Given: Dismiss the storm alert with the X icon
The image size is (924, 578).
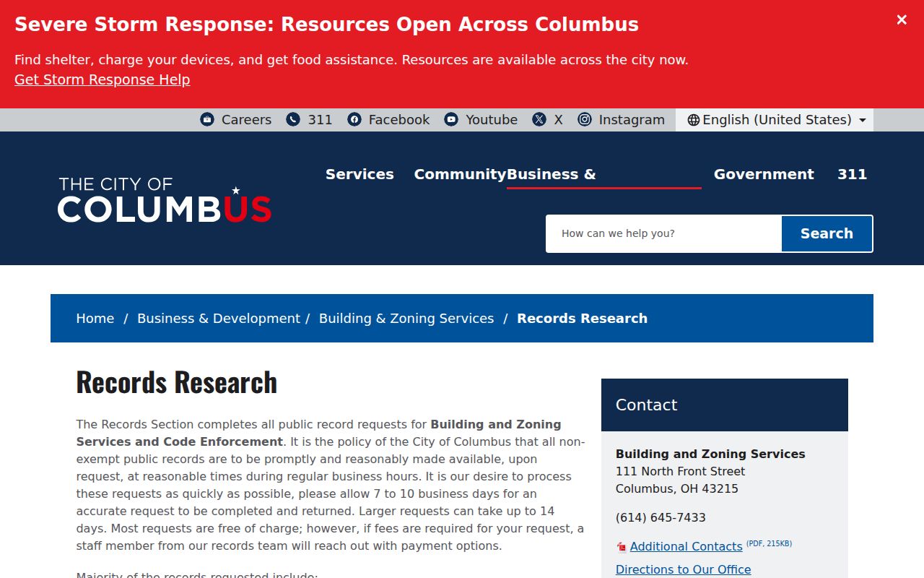Looking at the screenshot, I should [902, 20].
